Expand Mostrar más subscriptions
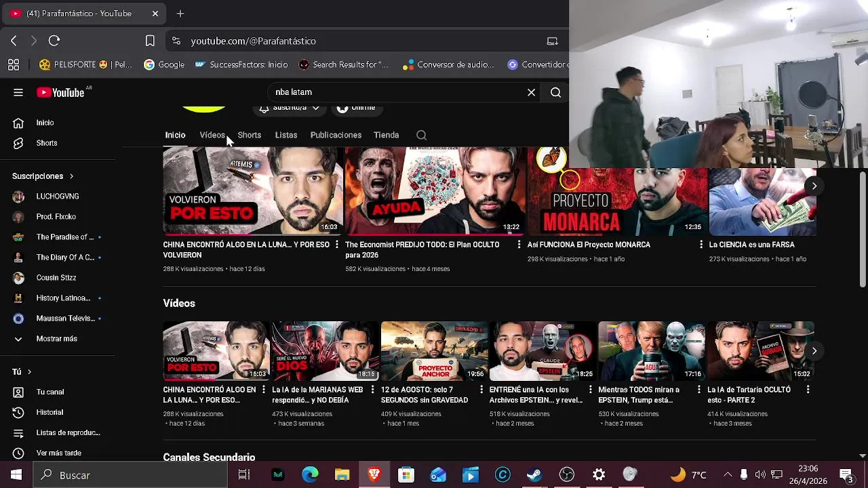Screen dimensions: 868x488 [58, 339]
